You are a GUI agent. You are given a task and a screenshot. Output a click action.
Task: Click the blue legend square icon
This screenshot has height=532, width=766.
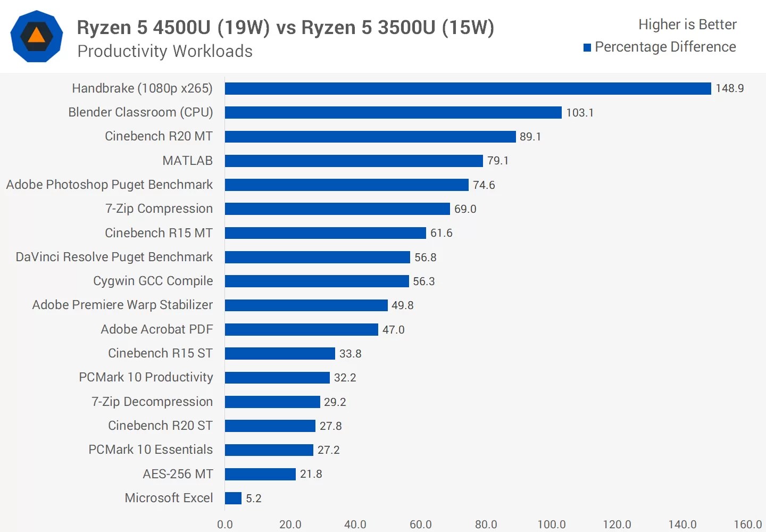tap(587, 47)
